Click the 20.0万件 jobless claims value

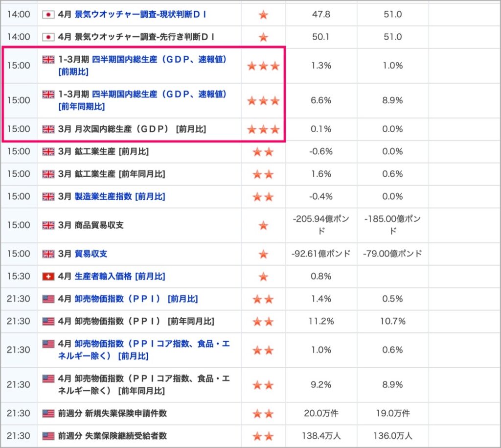coord(321,413)
